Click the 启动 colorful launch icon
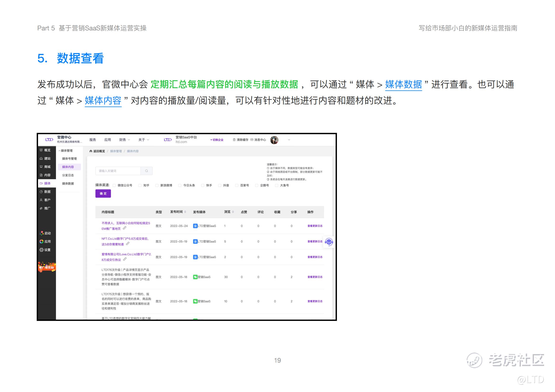555x392 pixels. click(42, 233)
